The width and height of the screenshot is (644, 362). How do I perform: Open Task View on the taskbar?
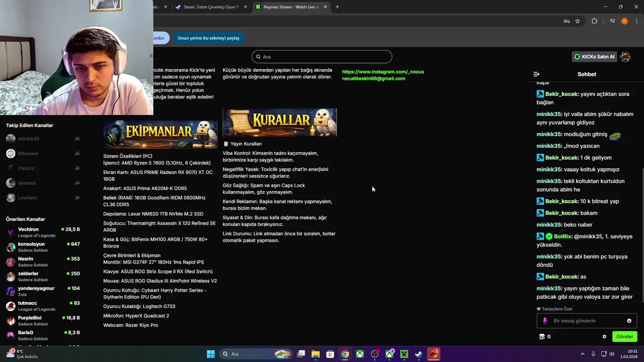(301, 354)
